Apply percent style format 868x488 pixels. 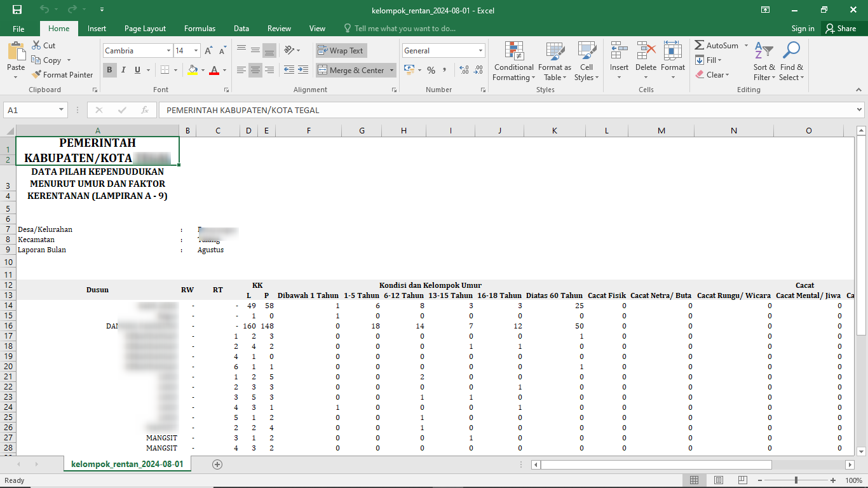pyautogui.click(x=431, y=70)
